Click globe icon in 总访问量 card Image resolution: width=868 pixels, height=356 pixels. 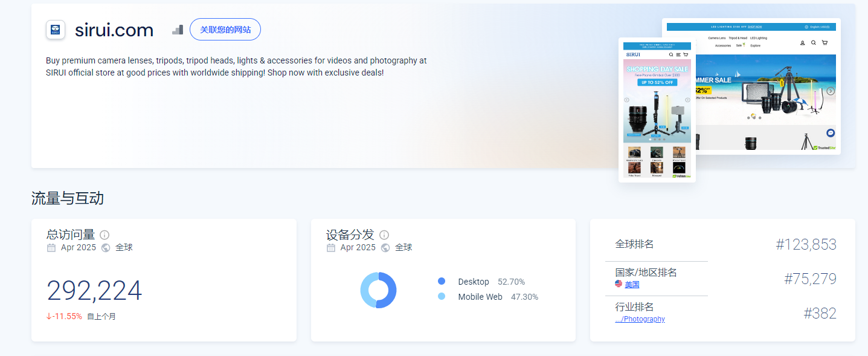[106, 248]
